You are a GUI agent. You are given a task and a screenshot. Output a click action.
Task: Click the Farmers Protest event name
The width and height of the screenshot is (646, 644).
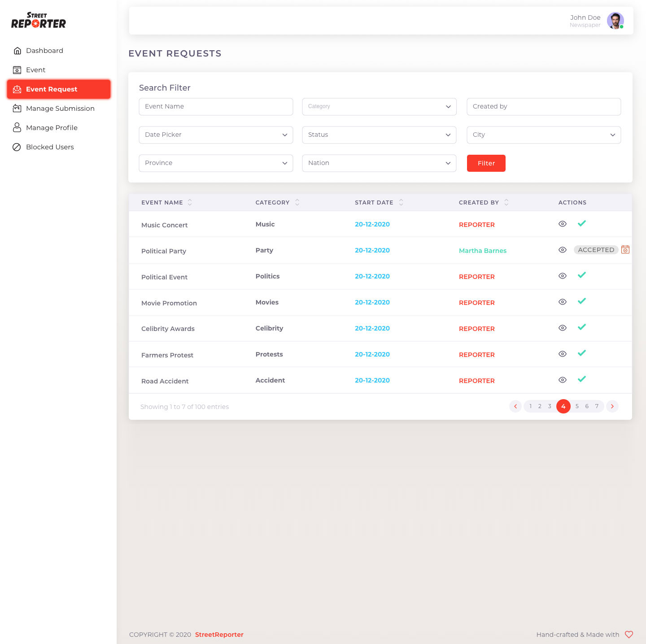click(167, 355)
